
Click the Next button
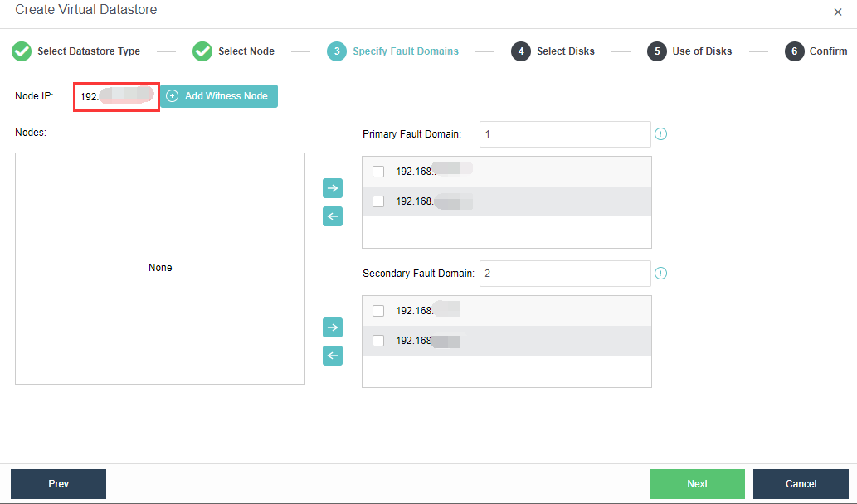[697, 483]
